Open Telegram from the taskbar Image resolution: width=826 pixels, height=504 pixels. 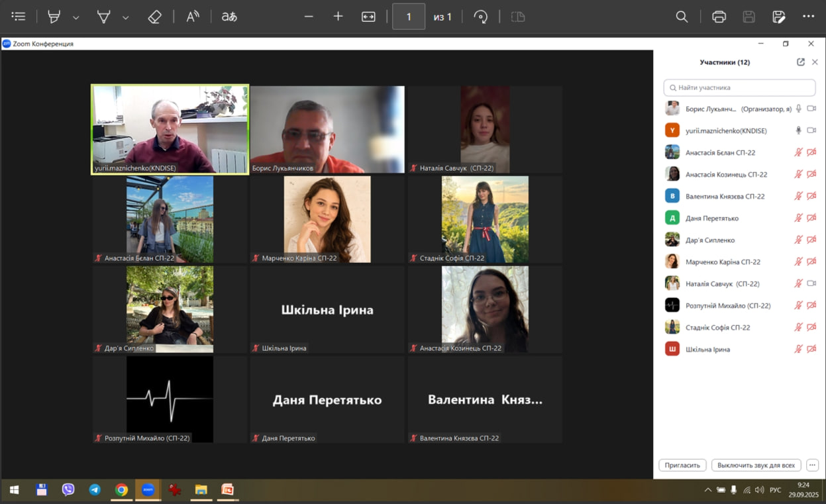pos(95,490)
